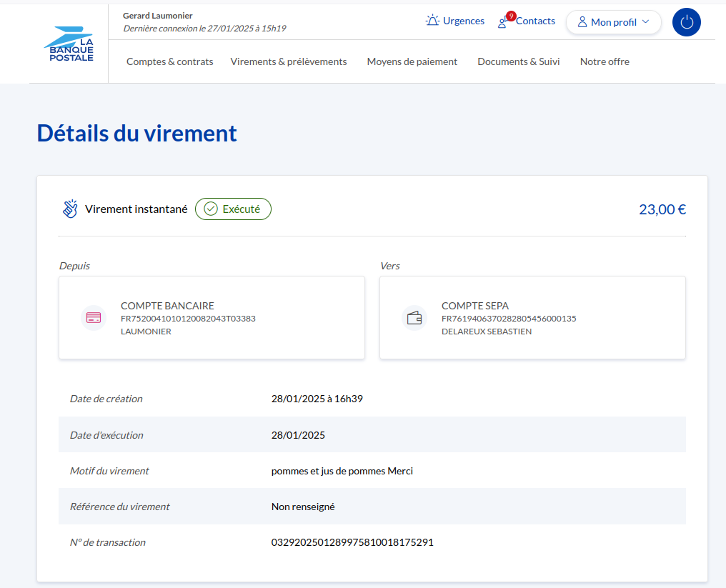Screen dimensions: 726x588
Task: Click the Urgences link
Action: pos(463,21)
